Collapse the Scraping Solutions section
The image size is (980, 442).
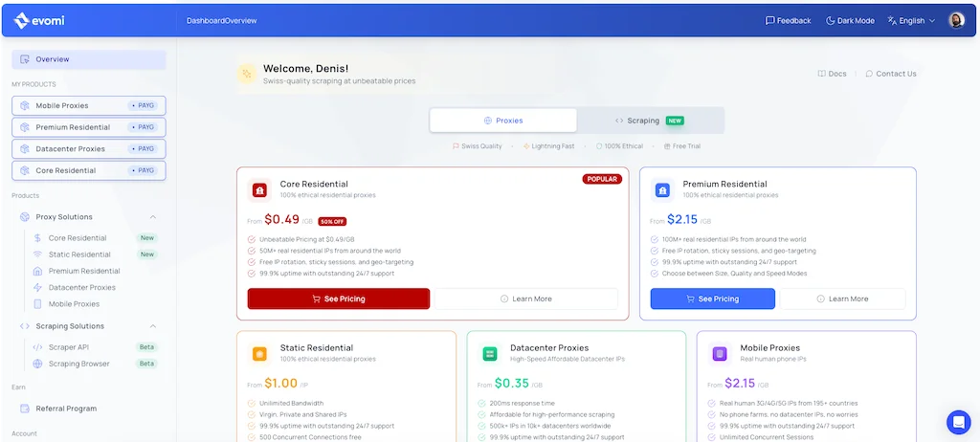[153, 326]
